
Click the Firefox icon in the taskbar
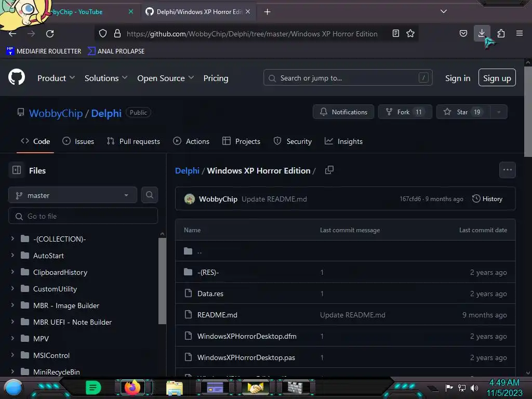click(x=132, y=388)
